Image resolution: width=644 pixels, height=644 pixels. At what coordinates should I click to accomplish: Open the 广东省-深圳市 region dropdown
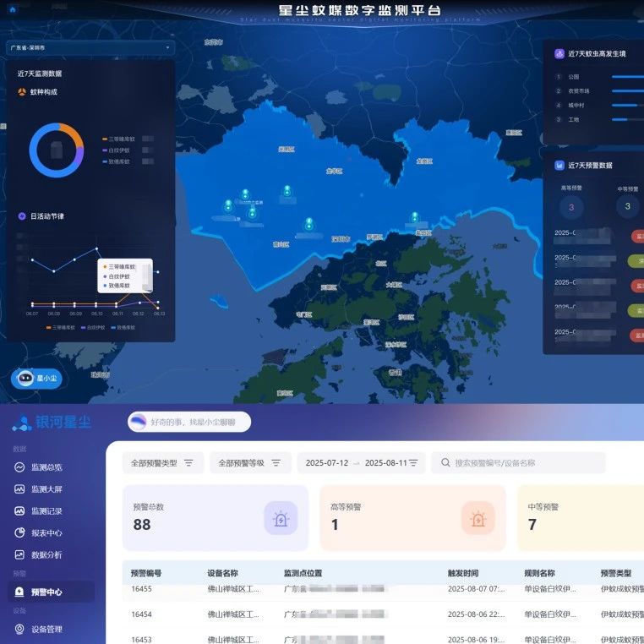(x=90, y=47)
